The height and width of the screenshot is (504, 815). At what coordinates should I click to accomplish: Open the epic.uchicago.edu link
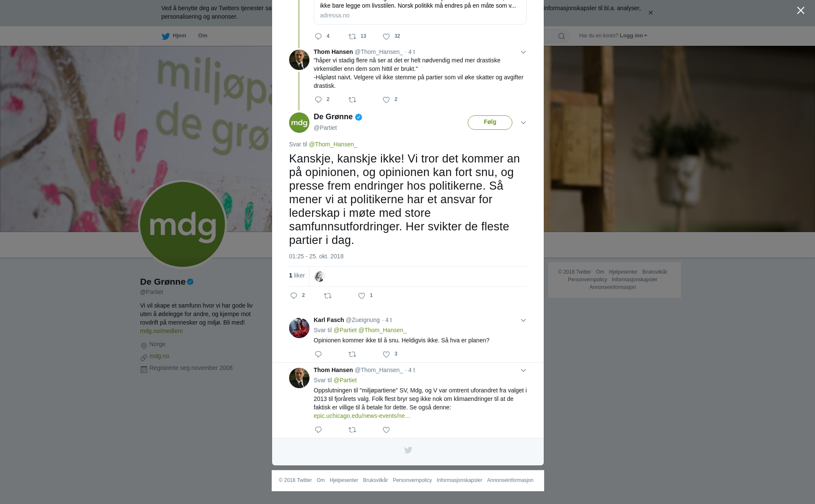pyautogui.click(x=362, y=416)
